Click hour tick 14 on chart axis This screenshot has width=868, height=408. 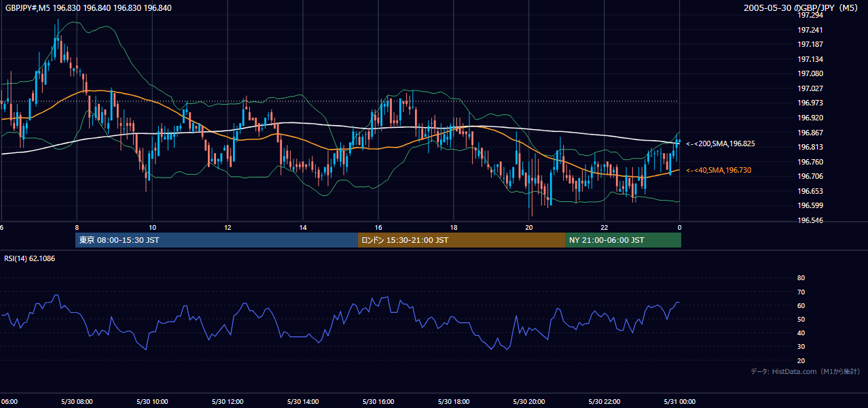tap(303, 227)
